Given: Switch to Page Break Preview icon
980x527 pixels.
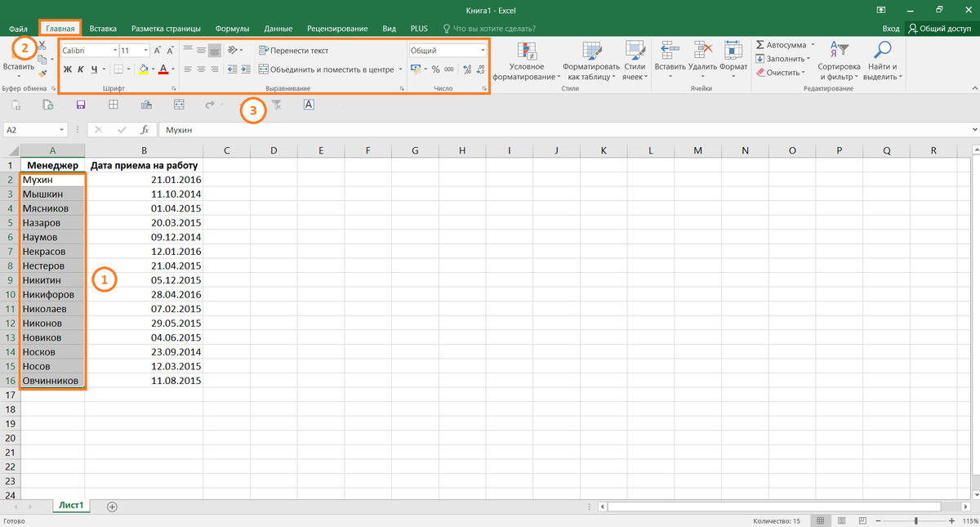Looking at the screenshot, I should point(861,521).
